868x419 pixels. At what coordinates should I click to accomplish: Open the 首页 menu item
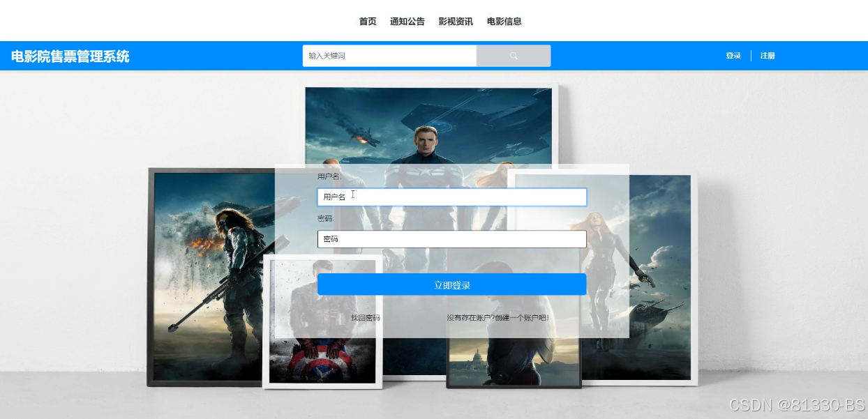368,22
